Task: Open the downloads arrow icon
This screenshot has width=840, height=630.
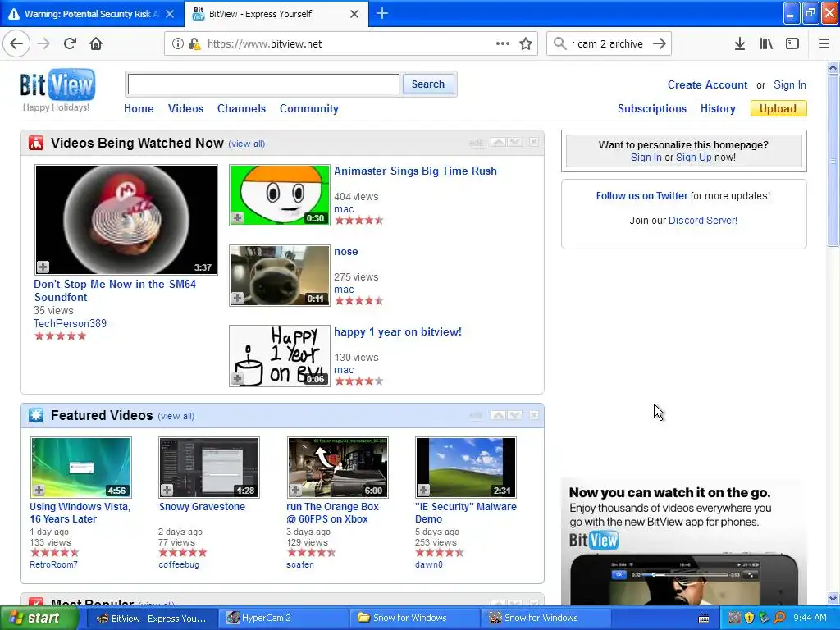Action: click(739, 44)
